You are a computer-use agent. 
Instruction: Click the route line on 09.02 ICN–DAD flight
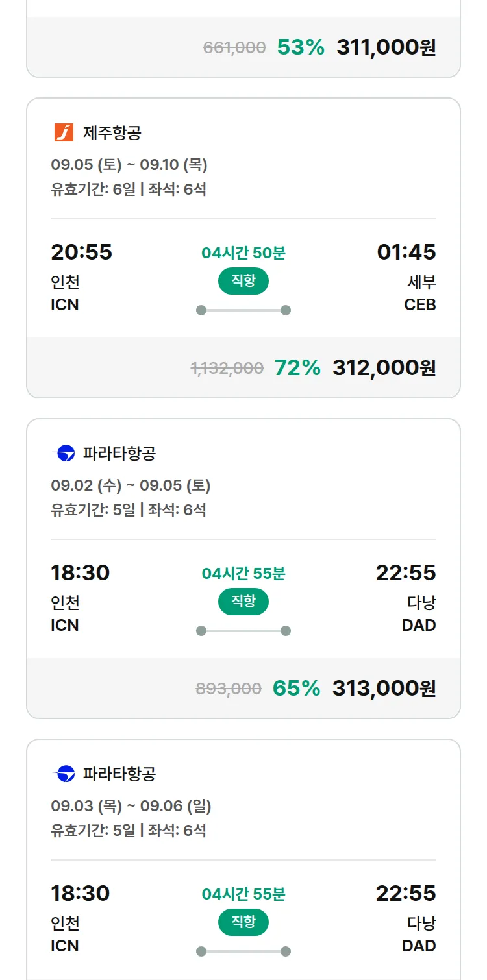point(243,631)
